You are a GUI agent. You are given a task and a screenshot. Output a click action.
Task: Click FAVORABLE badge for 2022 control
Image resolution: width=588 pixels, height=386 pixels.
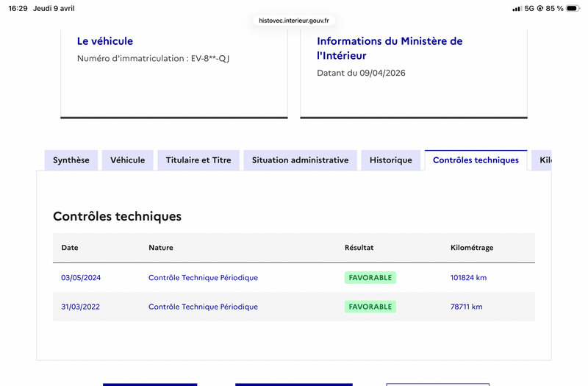(370, 307)
